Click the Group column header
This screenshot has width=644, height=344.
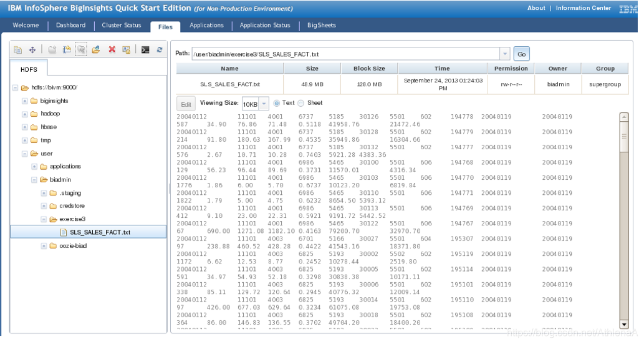605,69
